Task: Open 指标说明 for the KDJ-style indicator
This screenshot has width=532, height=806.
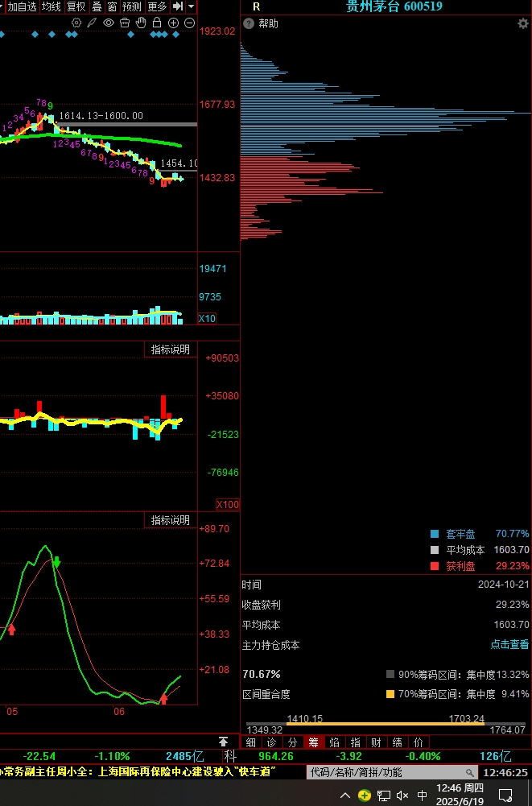Action: 170,520
